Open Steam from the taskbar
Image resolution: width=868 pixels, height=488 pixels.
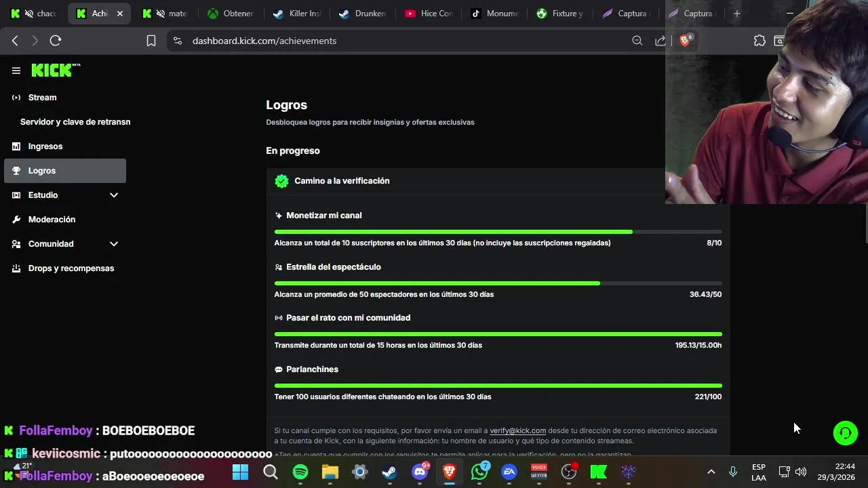tap(389, 472)
